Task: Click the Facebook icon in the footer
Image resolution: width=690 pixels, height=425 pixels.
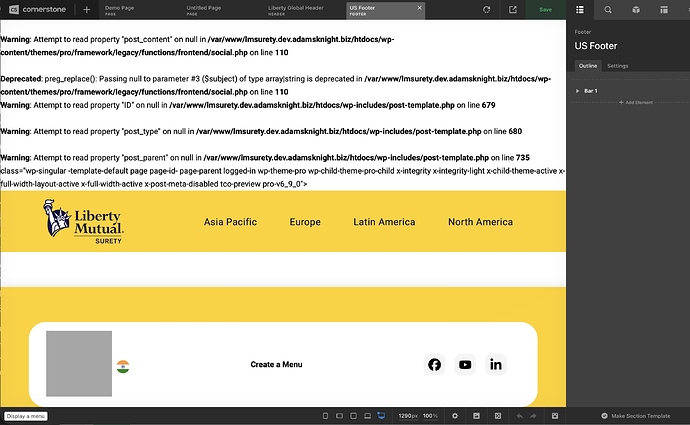Action: tap(434, 364)
